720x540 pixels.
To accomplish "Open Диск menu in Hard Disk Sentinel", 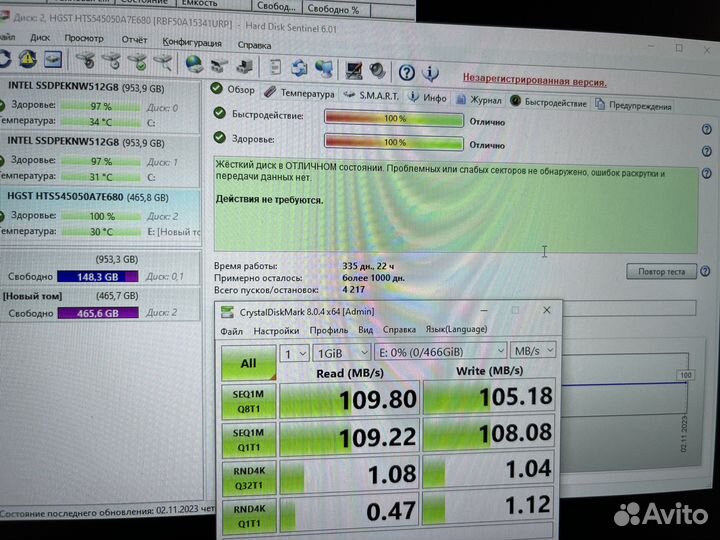I will [40, 38].
